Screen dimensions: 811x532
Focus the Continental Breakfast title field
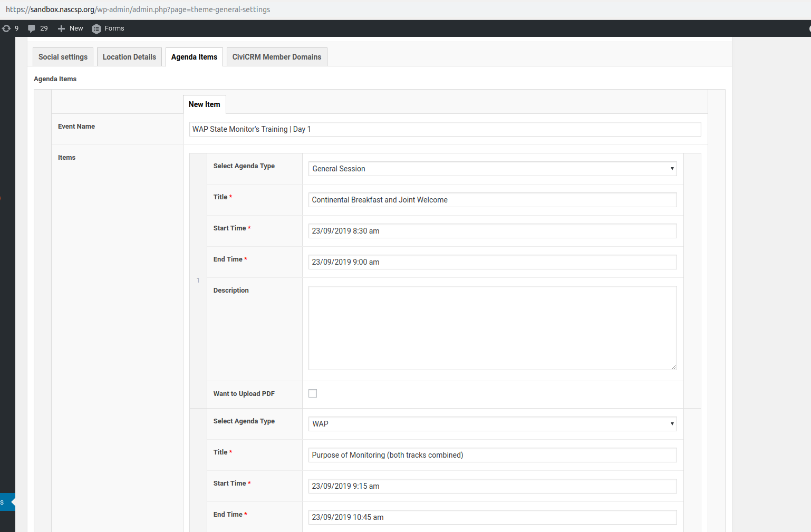point(492,200)
